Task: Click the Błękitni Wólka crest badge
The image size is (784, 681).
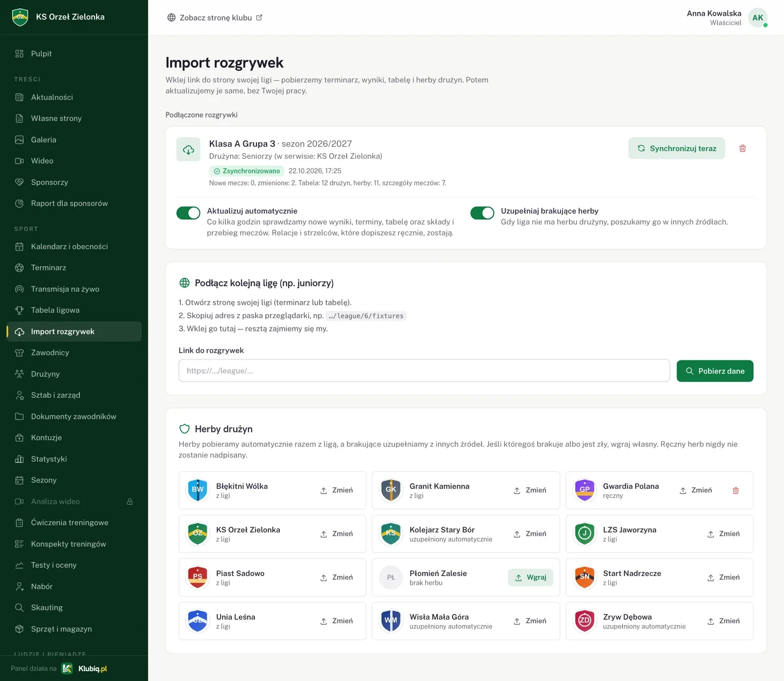Action: (197, 490)
